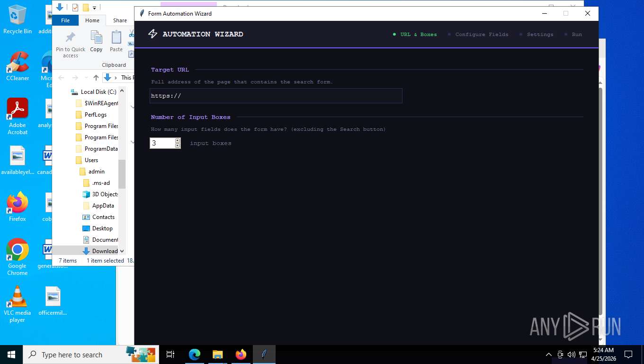Image resolution: width=644 pixels, height=364 pixels.
Task: Show hidden system tray icons
Action: tap(549, 355)
